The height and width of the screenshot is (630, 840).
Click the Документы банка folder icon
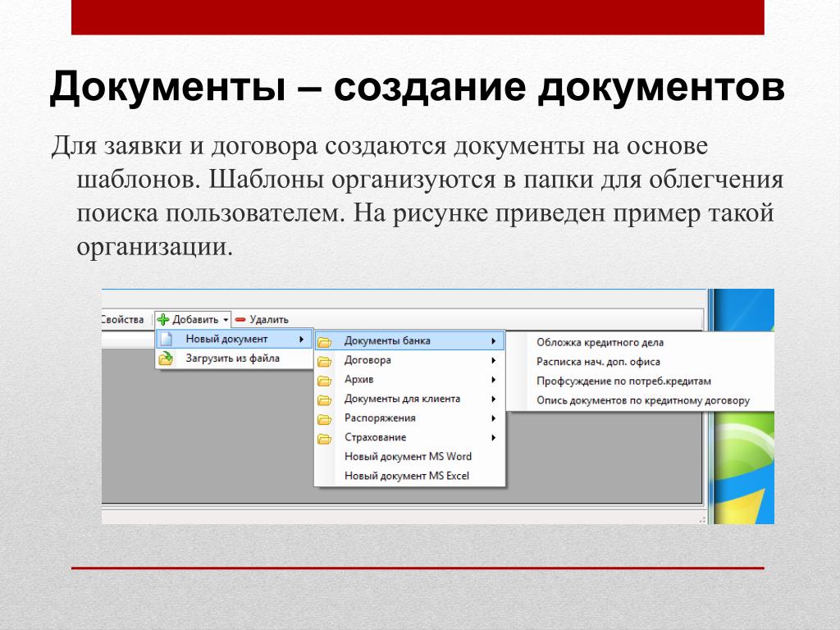pyautogui.click(x=324, y=342)
